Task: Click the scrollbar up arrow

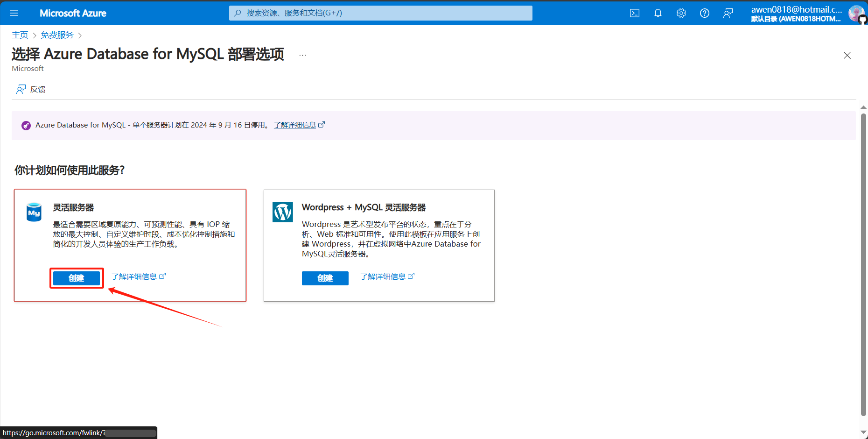Action: tap(863, 107)
